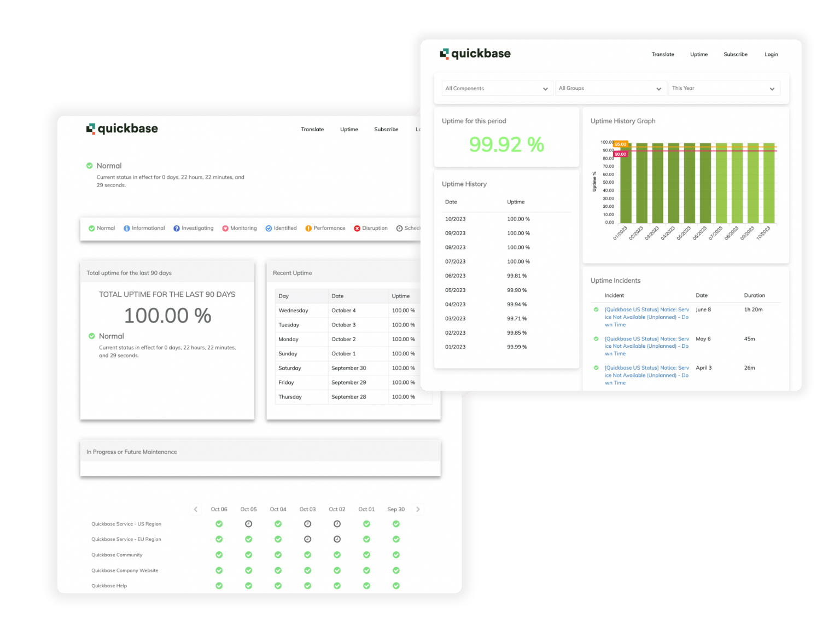Viewport: 840px width, 630px height.
Task: Click the Disruption status legend icon
Action: tap(357, 228)
